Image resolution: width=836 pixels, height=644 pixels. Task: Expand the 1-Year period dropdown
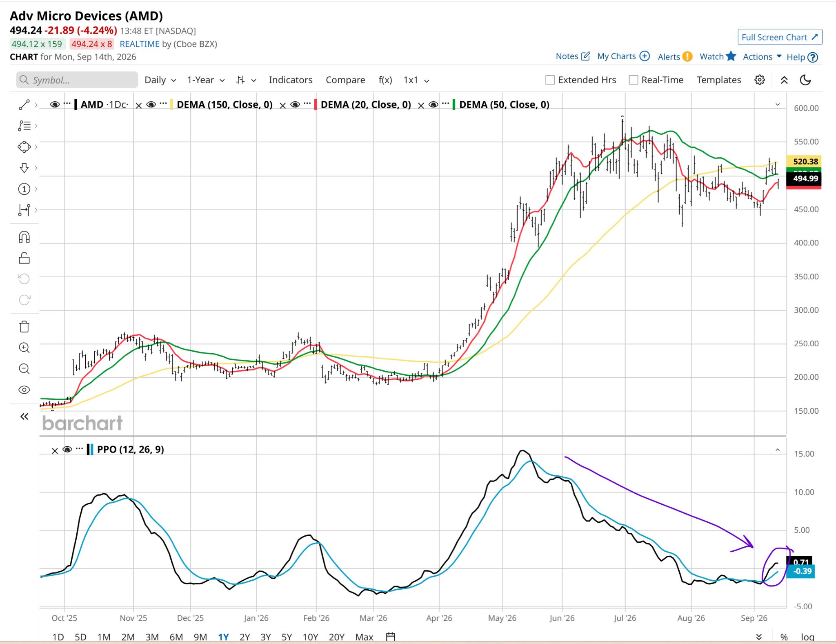[x=206, y=80]
